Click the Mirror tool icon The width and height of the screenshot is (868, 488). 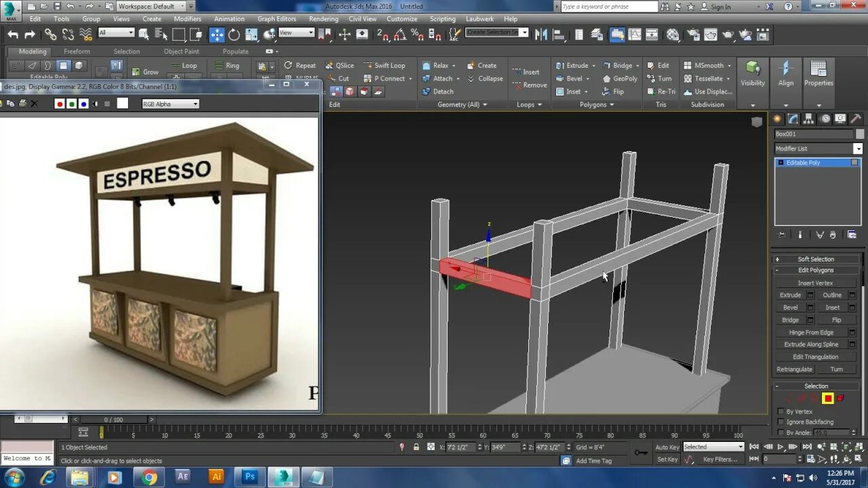(542, 35)
